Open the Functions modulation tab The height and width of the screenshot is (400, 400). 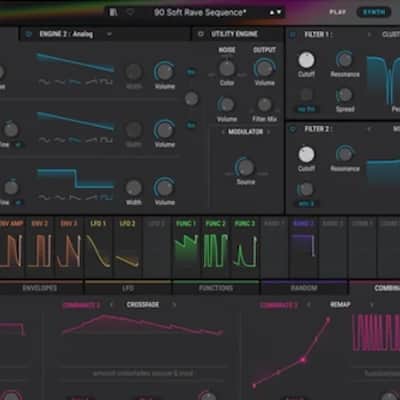tap(216, 288)
